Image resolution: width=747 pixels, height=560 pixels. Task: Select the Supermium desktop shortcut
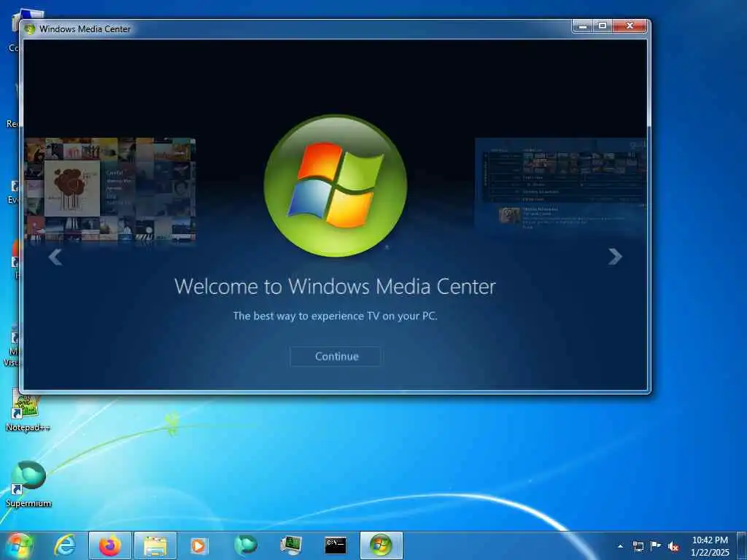tap(28, 484)
